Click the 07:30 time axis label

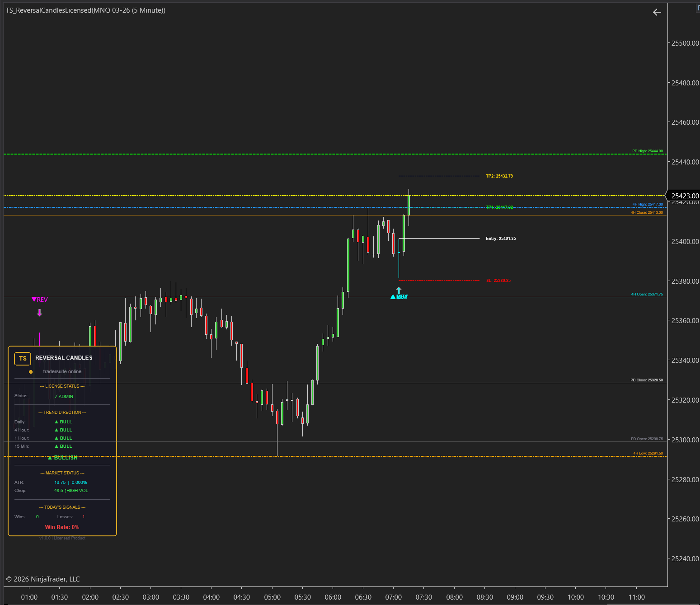pyautogui.click(x=424, y=597)
